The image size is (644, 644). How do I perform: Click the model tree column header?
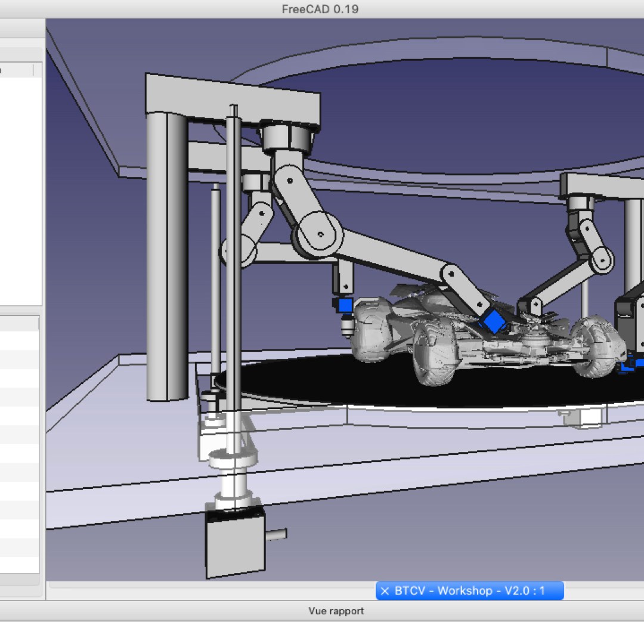click(17, 70)
